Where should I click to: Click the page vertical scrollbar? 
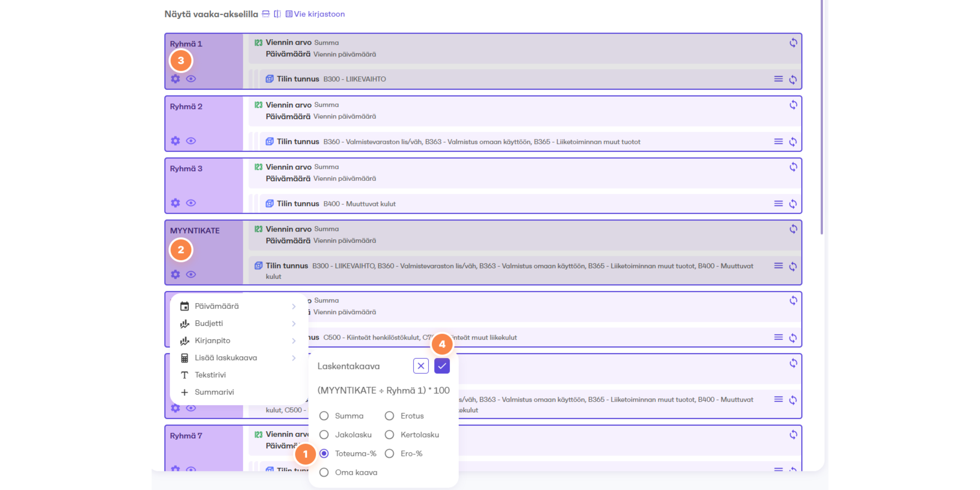click(822, 117)
